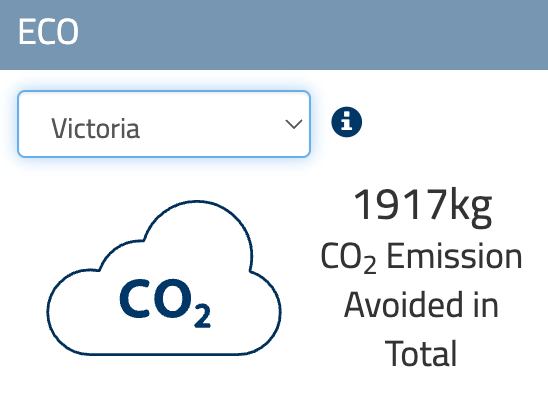
Task: Expand the state selector showing Victoria
Action: tap(164, 124)
